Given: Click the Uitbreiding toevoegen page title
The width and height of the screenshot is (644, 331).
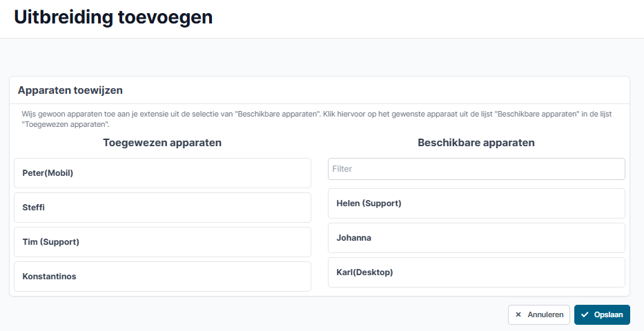Looking at the screenshot, I should point(113,18).
